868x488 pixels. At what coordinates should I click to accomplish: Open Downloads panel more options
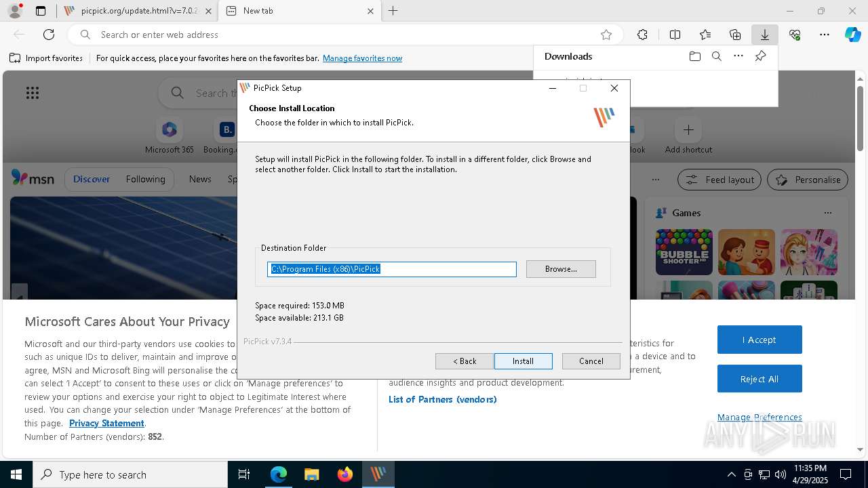click(x=738, y=56)
